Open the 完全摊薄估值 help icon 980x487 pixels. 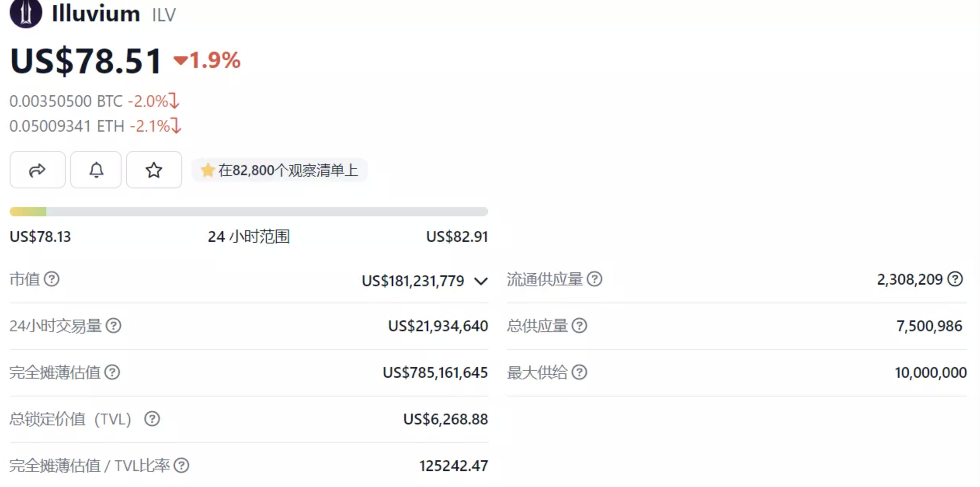pyautogui.click(x=113, y=372)
